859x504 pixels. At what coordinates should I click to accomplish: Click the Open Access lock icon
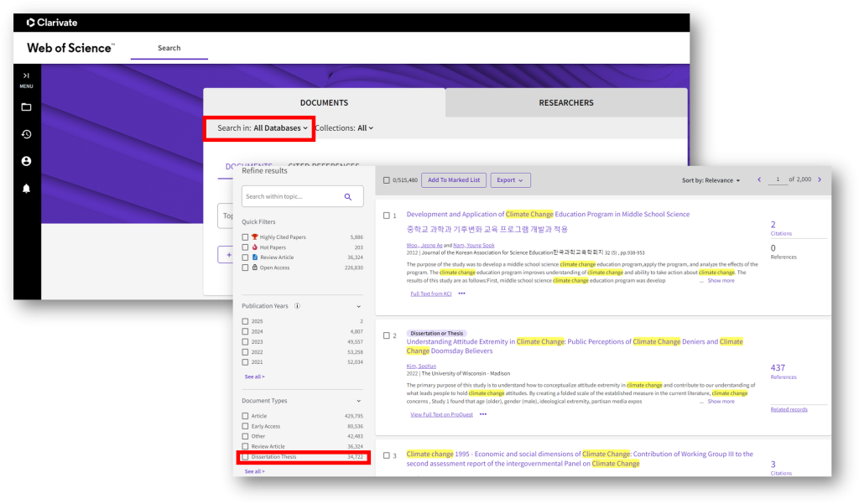tap(255, 268)
